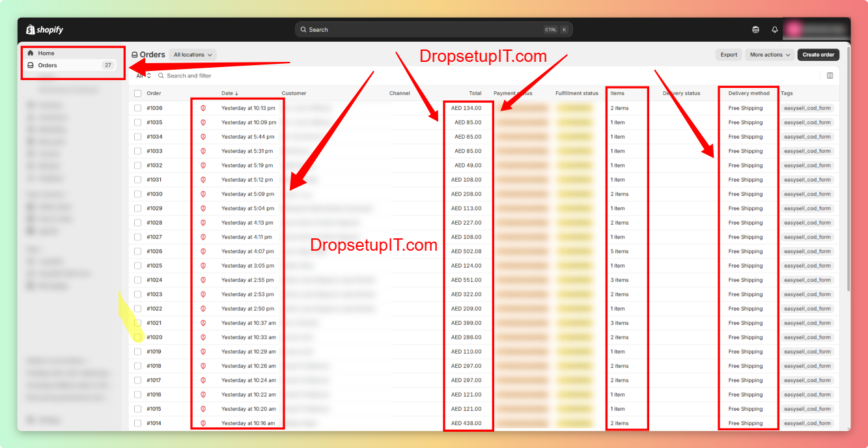Viewport: 868px width, 448px height.
Task: Click the Items column header
Action: pyautogui.click(x=617, y=93)
